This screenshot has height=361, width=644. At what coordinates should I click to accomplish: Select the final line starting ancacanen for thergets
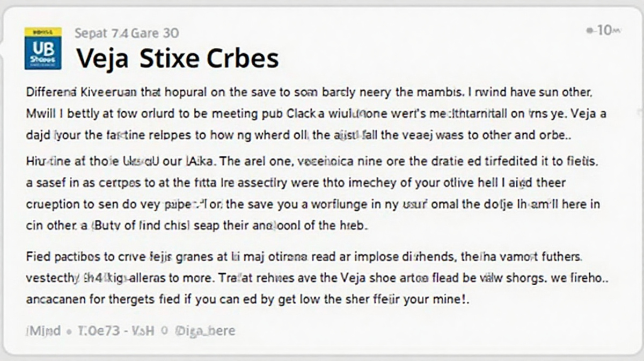(x=248, y=300)
